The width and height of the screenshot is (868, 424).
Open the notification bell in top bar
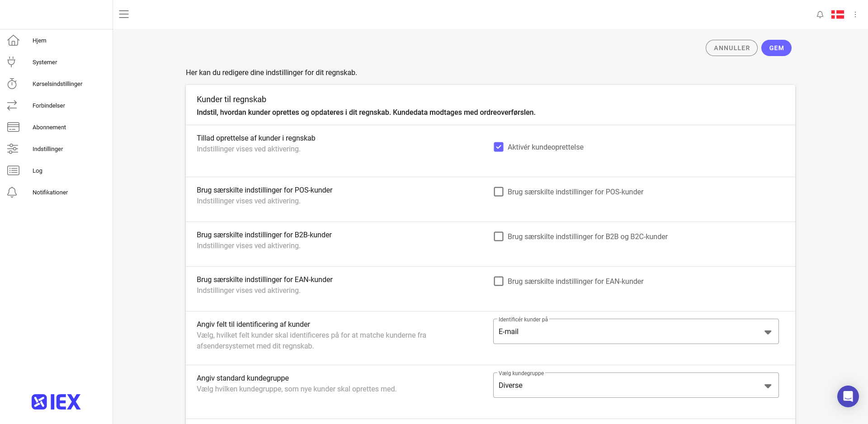[820, 14]
